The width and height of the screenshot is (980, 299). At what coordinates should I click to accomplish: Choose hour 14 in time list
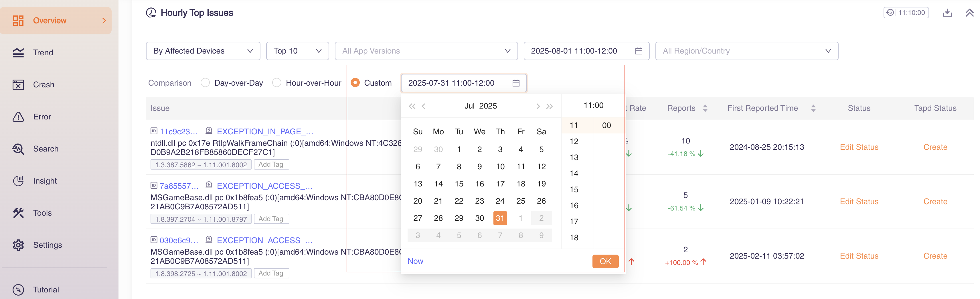click(x=574, y=174)
